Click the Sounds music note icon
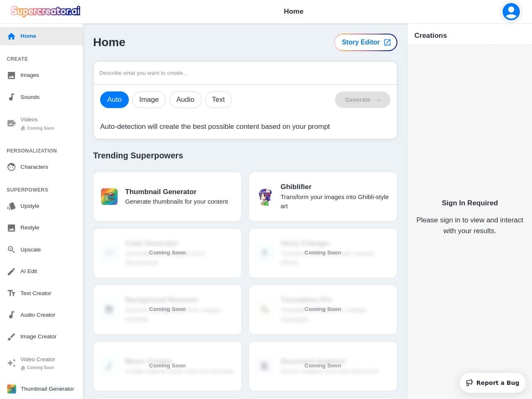The height and width of the screenshot is (399, 532). [x=12, y=97]
